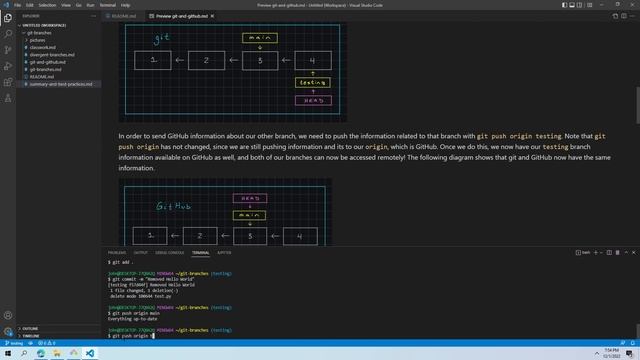
Task: Show hidden system tray icons
Action: pyautogui.click(x=597, y=353)
